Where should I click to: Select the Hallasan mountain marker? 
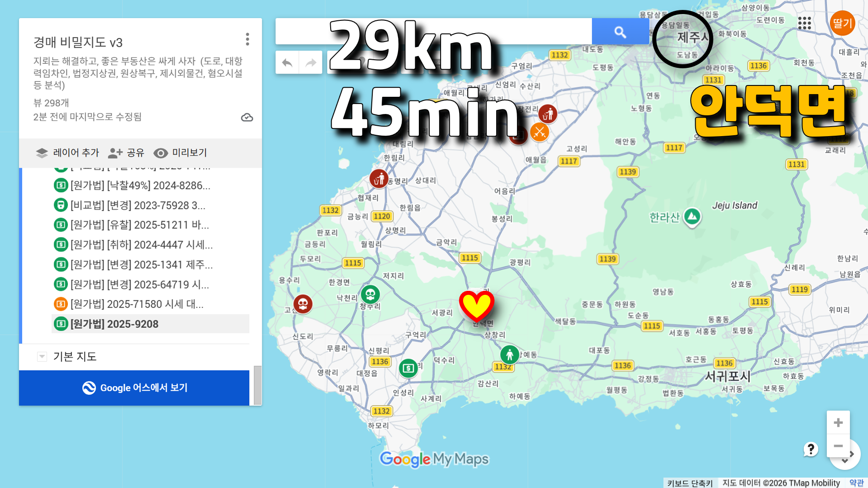tap(692, 218)
